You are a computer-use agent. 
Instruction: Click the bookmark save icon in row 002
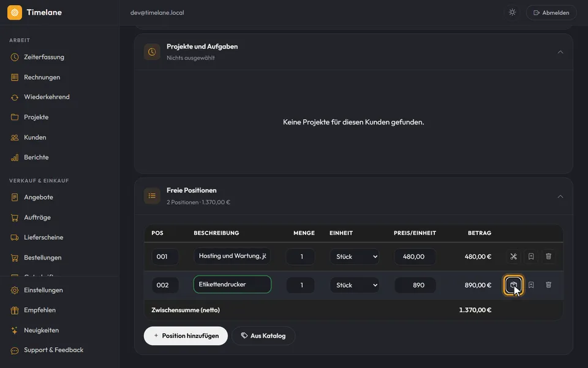pos(531,285)
